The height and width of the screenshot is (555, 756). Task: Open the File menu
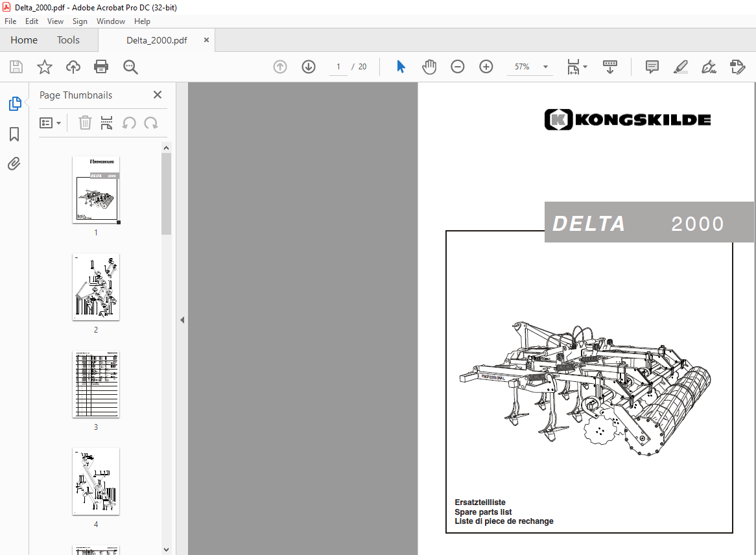[10, 21]
